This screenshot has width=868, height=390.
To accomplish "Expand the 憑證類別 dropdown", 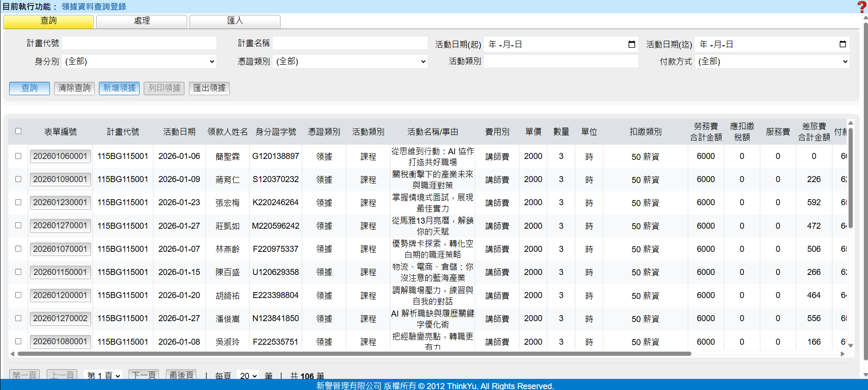I will coord(350,61).
